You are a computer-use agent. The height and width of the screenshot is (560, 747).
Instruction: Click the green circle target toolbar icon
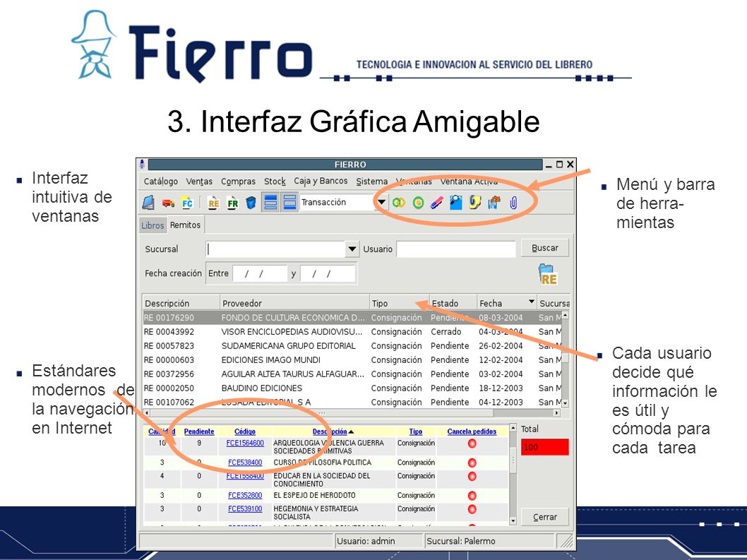click(x=418, y=203)
